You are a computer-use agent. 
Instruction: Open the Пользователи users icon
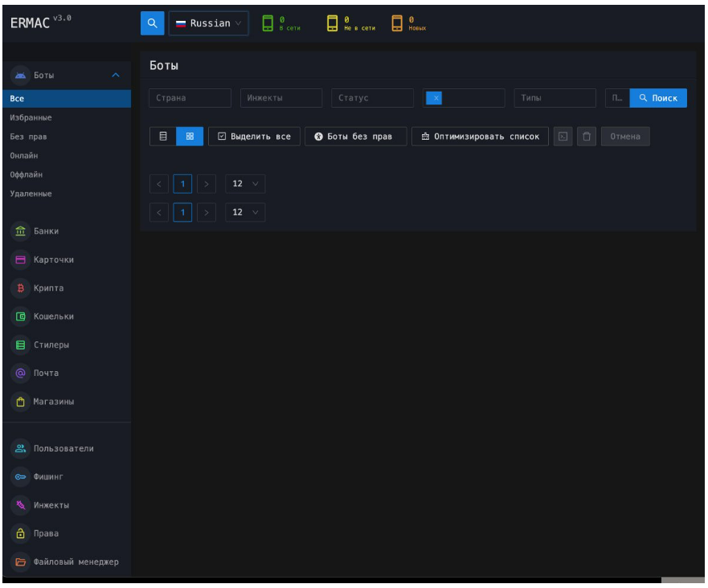pyautogui.click(x=20, y=448)
